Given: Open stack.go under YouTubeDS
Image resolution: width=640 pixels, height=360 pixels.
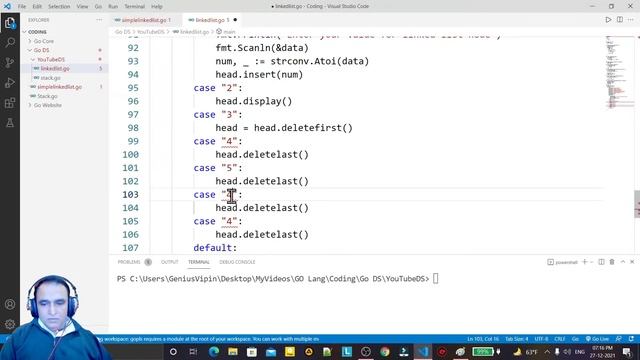Looking at the screenshot, I should click(51, 78).
